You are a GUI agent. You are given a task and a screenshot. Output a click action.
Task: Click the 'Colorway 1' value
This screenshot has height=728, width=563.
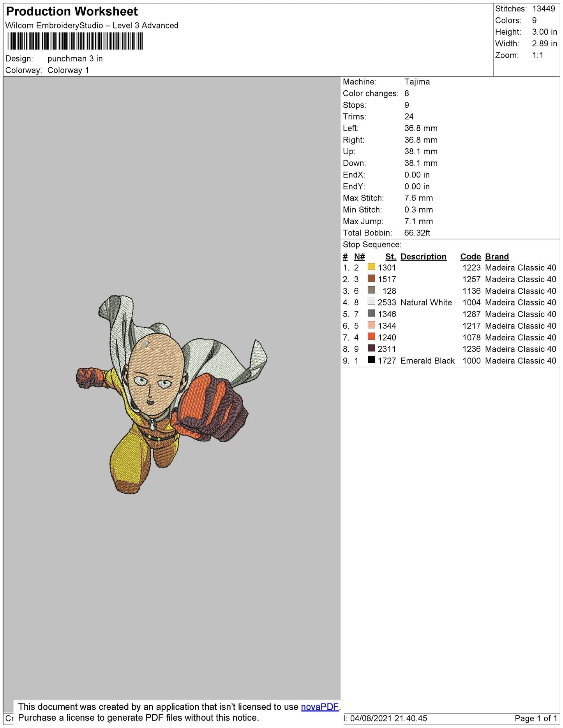click(68, 70)
